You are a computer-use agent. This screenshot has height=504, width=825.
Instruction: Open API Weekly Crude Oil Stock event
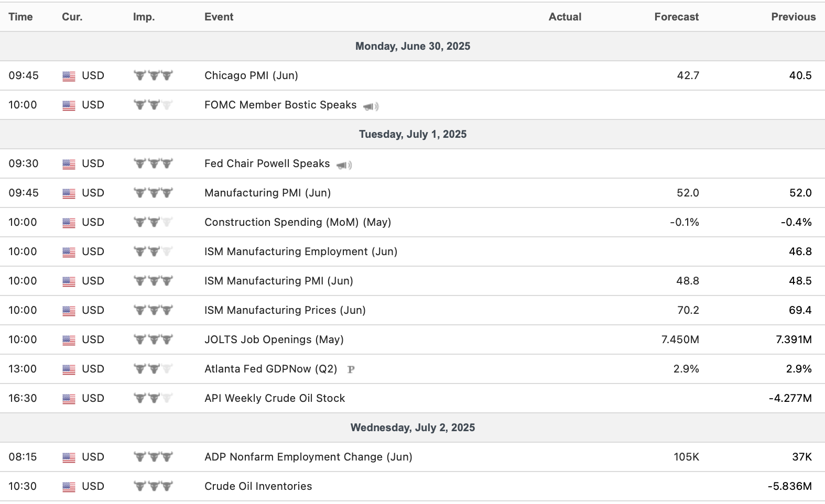274,398
